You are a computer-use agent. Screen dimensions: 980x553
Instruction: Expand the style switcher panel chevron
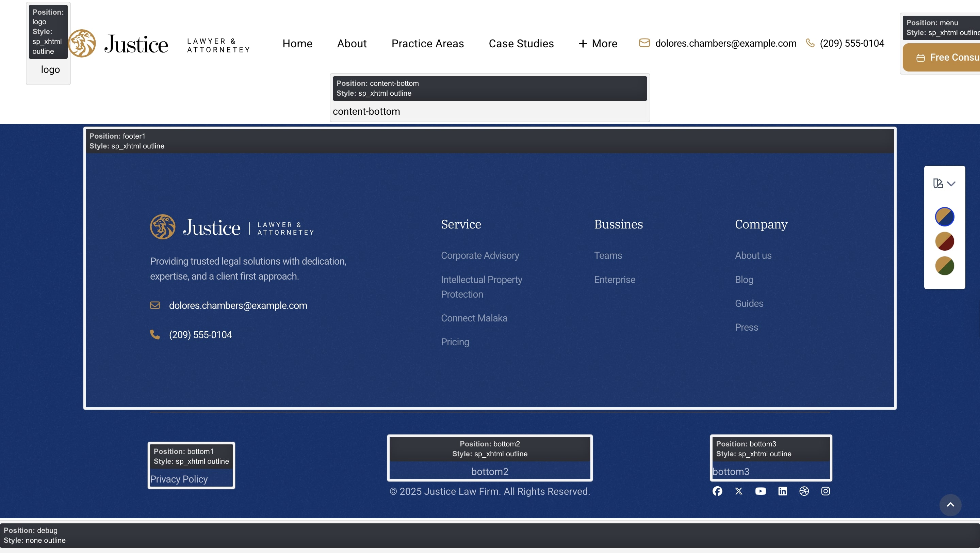tap(951, 184)
